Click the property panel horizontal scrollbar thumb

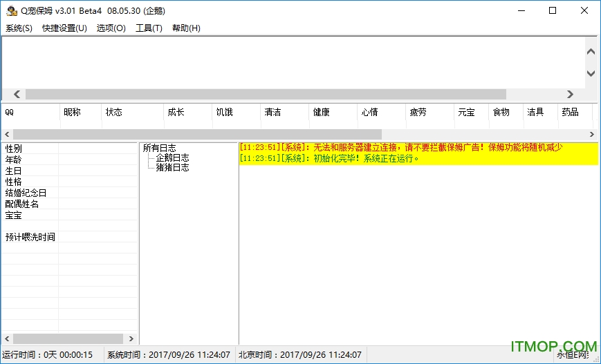click(x=68, y=338)
